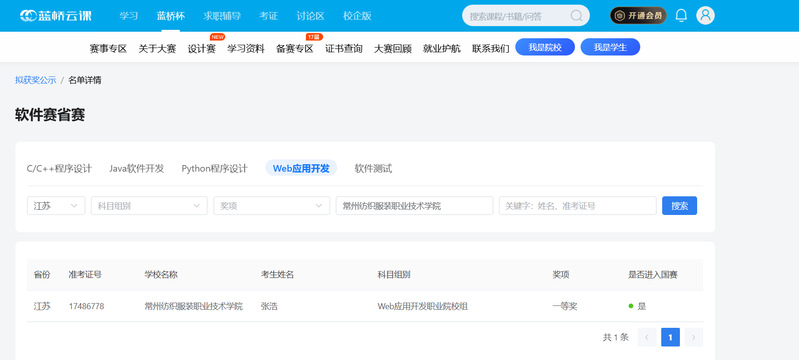799x360 pixels.
Task: Click the search magnifier icon
Action: tap(576, 16)
